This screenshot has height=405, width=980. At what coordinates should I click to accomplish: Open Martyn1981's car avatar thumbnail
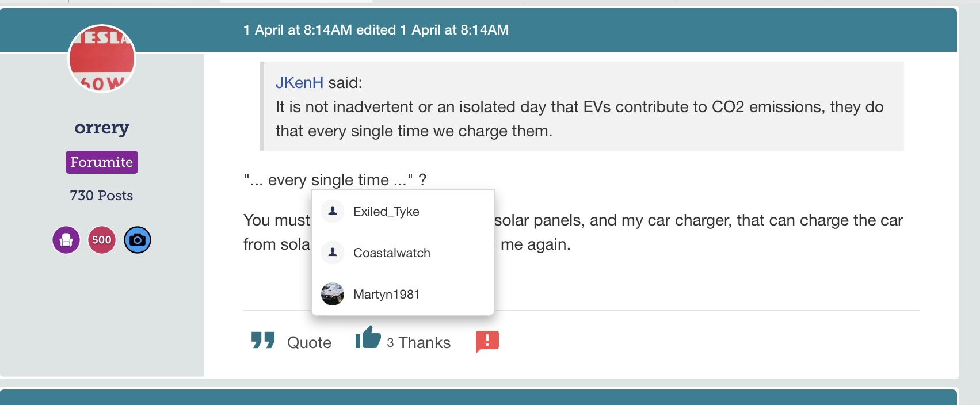pyautogui.click(x=333, y=294)
